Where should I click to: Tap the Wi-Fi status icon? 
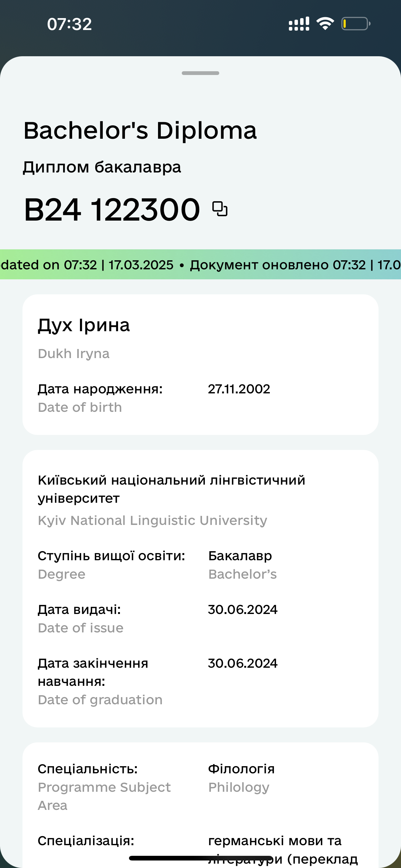(325, 23)
